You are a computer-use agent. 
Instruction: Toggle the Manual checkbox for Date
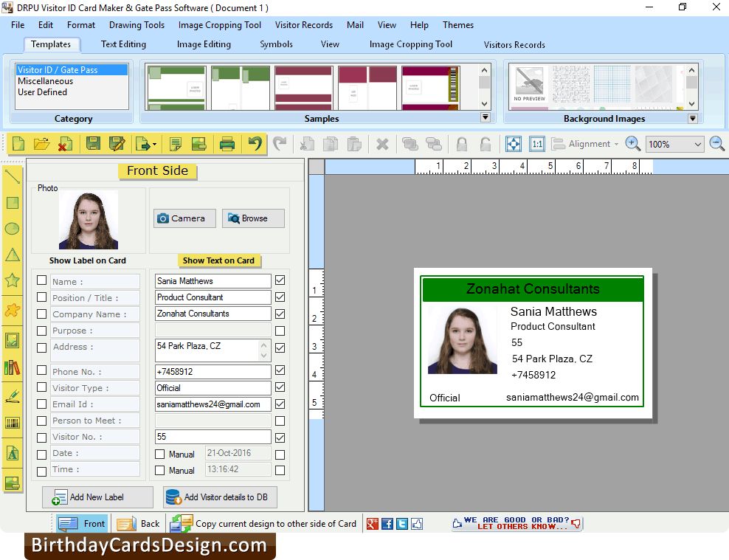pos(160,454)
